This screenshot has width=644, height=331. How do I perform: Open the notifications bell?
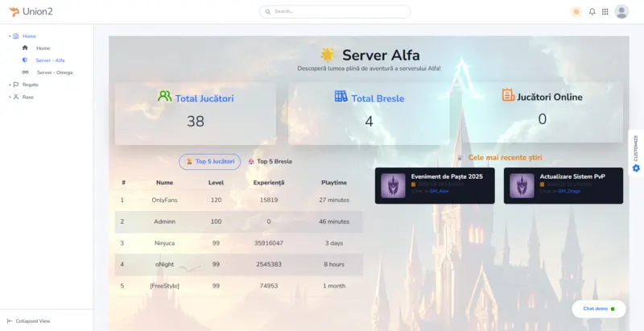click(x=592, y=11)
